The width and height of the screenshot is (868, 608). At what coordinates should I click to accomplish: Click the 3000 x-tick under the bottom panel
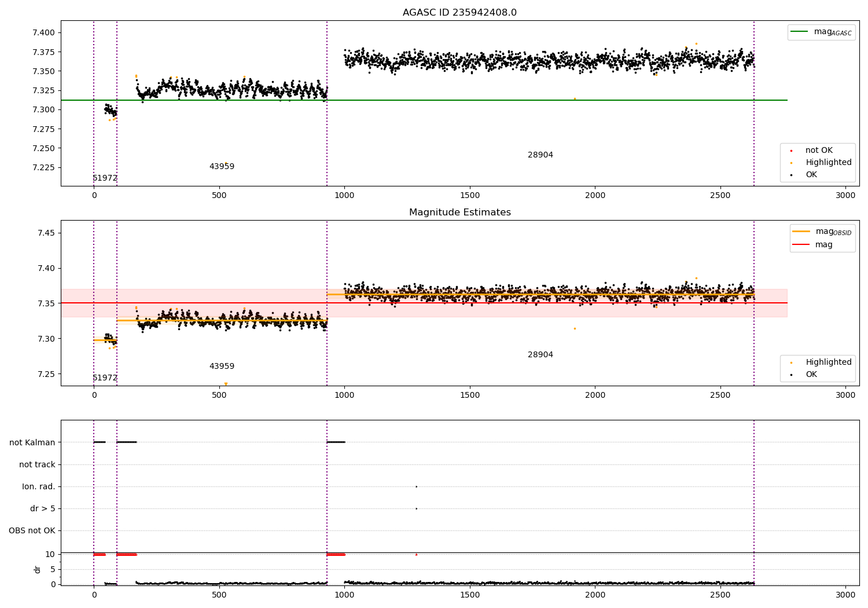845,595
